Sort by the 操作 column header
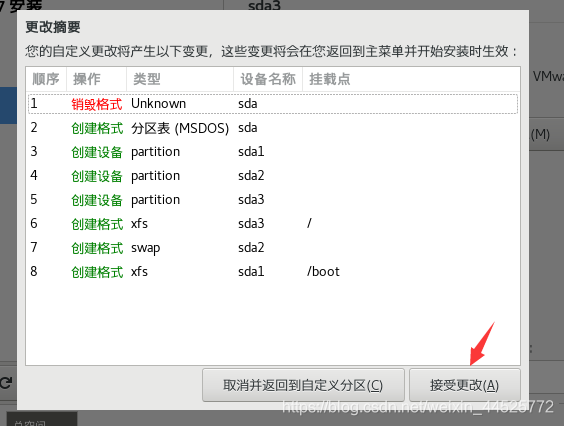 tap(96, 79)
